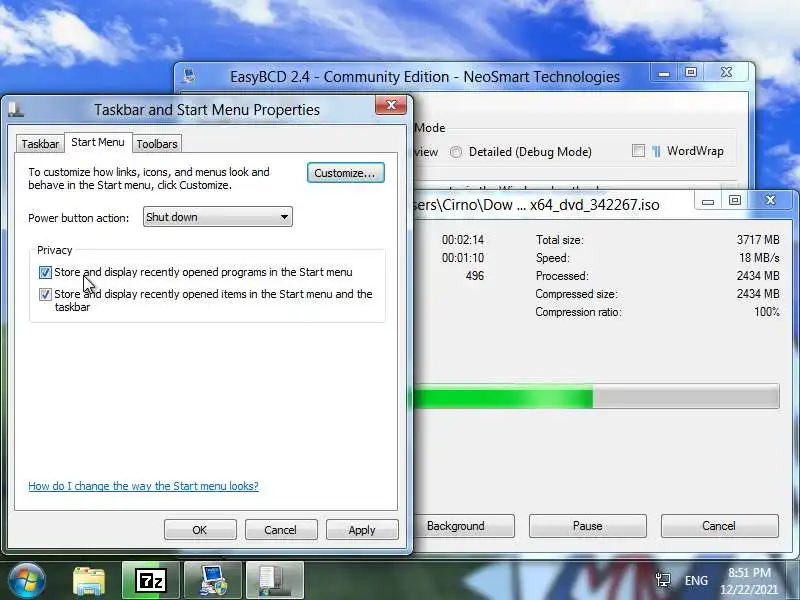Select the Start Menu tab

coord(98,142)
